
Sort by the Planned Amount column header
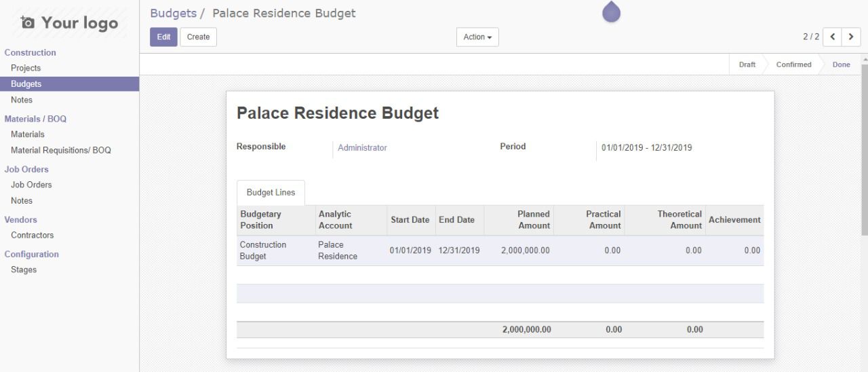pyautogui.click(x=533, y=220)
